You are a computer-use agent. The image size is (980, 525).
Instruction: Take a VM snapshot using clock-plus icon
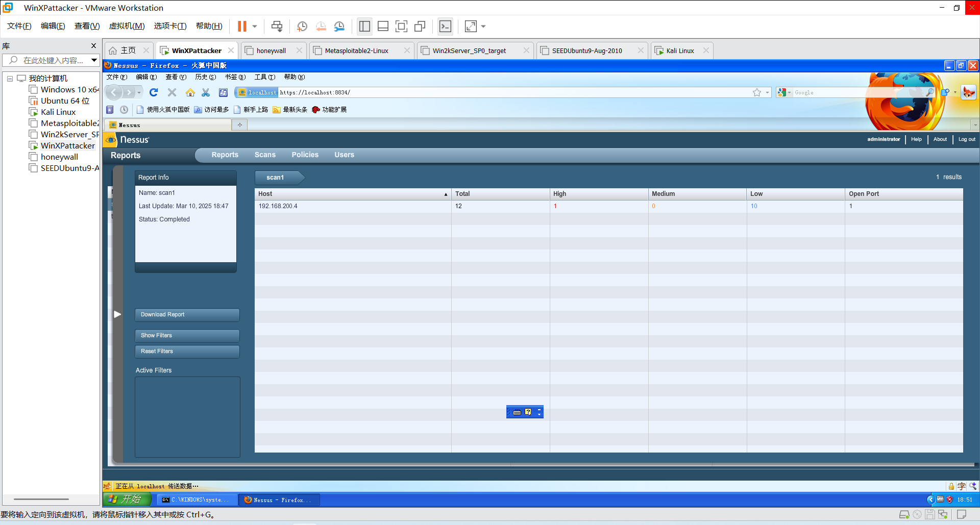302,26
